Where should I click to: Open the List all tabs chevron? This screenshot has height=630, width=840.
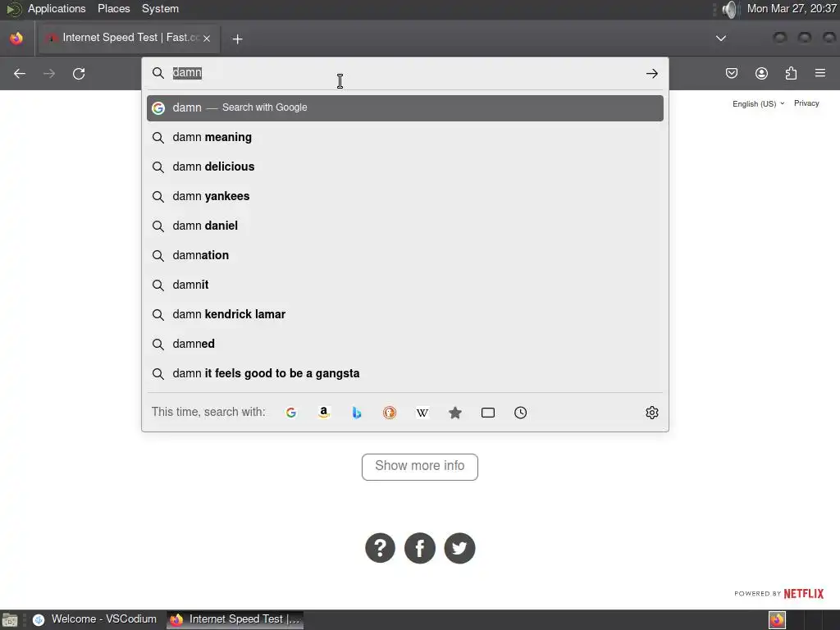(x=721, y=39)
